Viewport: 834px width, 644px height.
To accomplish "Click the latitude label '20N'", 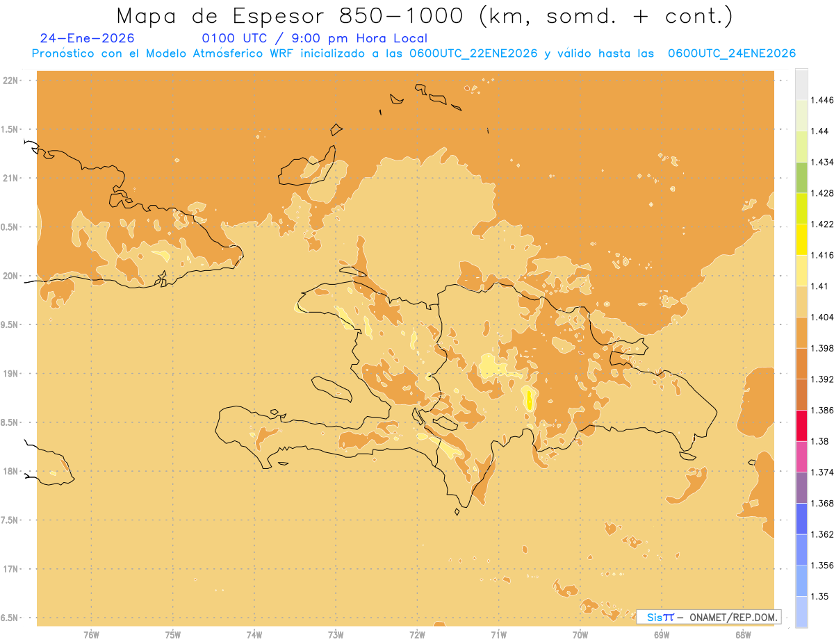I will pyautogui.click(x=11, y=276).
